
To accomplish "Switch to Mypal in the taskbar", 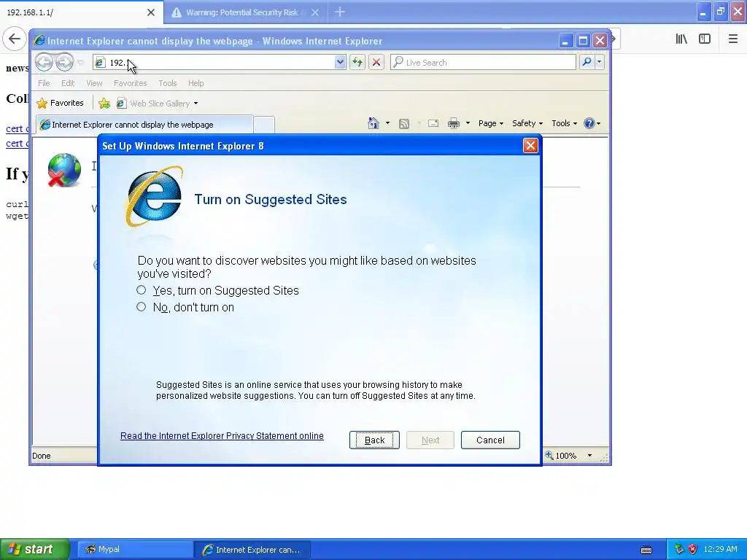I will tap(135, 549).
